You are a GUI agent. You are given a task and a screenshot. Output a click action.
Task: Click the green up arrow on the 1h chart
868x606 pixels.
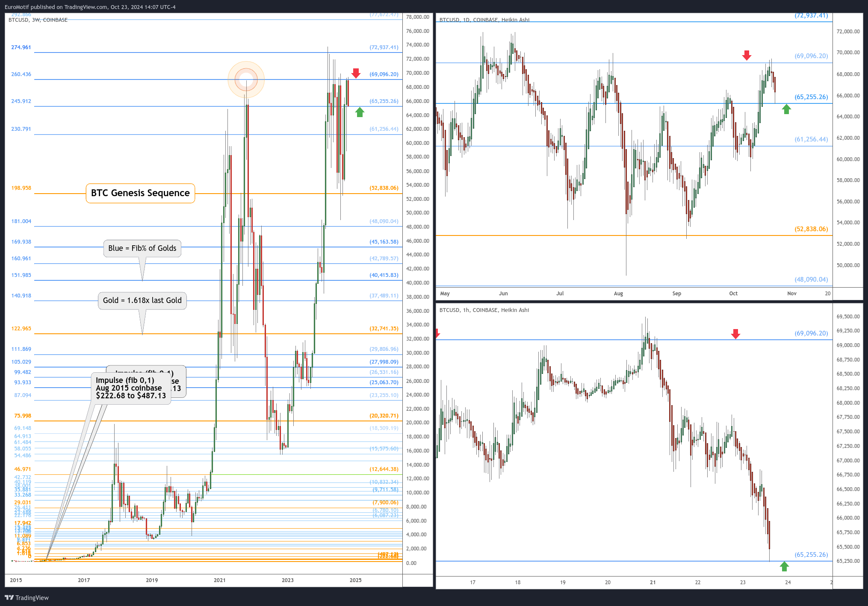tap(784, 566)
